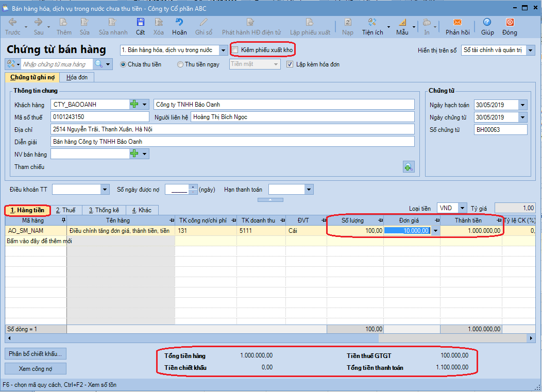Open Loại tiền VND dropdown
Screen dimensions: 542x392
463,208
